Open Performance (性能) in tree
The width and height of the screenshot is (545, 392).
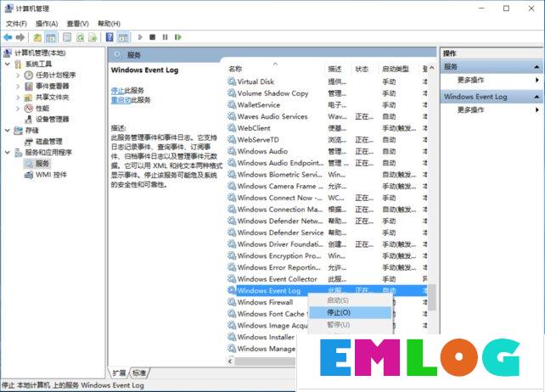[42, 109]
